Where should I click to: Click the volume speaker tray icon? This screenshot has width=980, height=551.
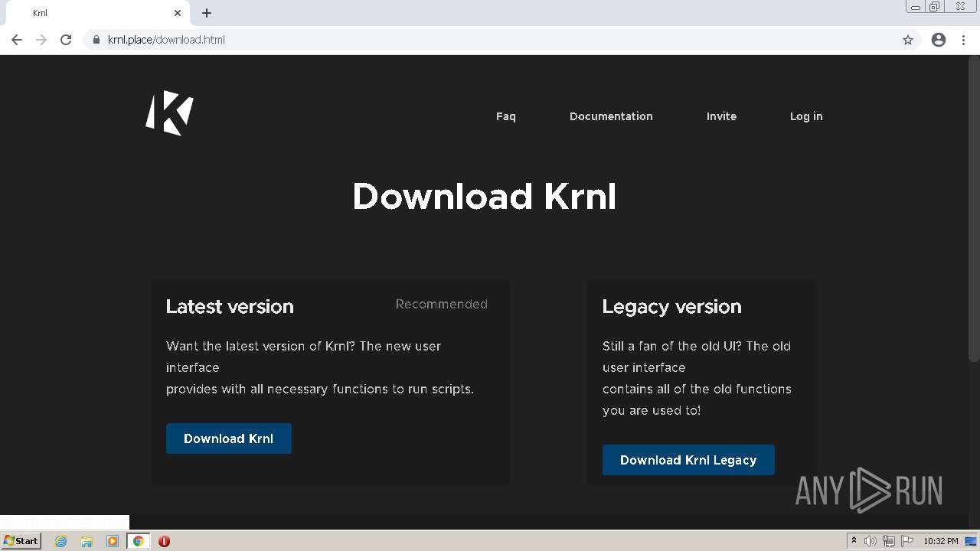871,541
